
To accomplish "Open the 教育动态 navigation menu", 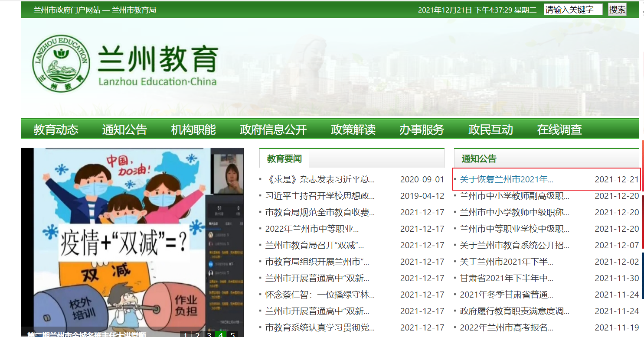I will click(x=56, y=130).
